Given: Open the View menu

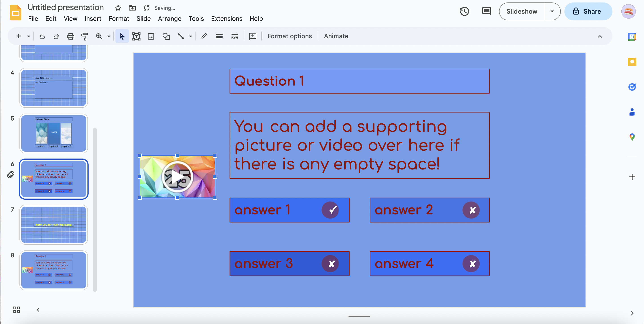Looking at the screenshot, I should click(x=70, y=19).
